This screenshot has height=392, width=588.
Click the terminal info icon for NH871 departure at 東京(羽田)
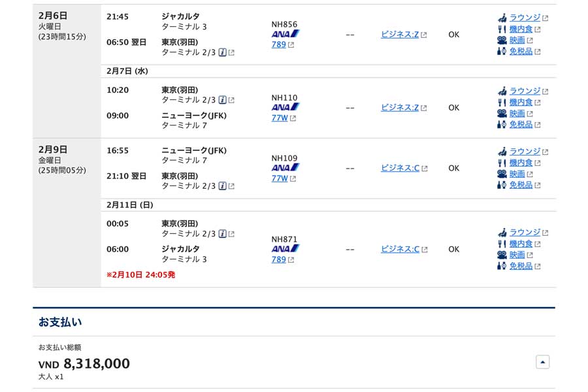click(x=222, y=234)
